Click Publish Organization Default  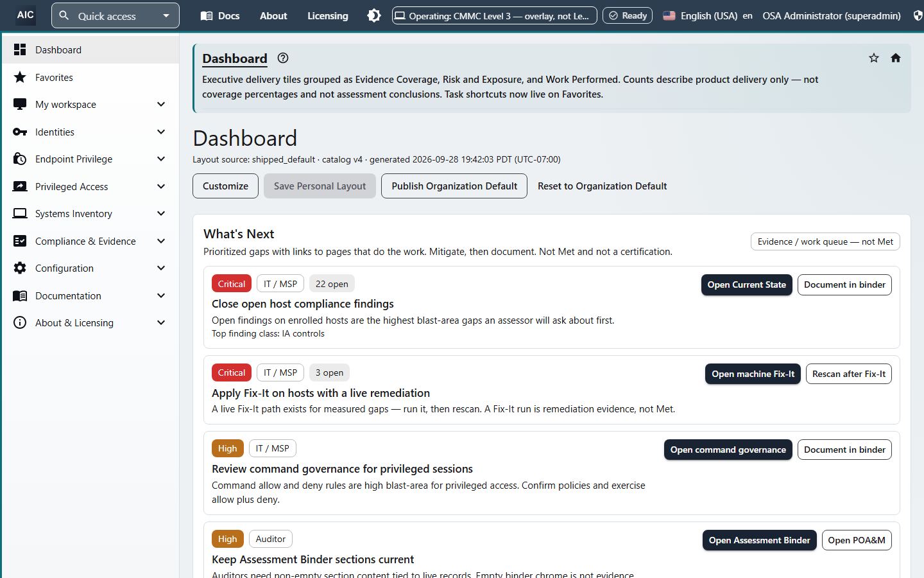pos(454,186)
